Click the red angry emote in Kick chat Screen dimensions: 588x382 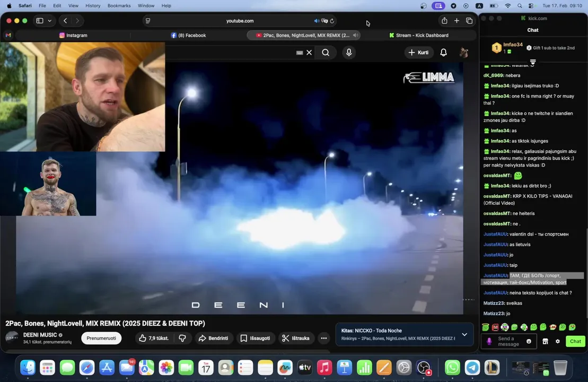(x=495, y=327)
